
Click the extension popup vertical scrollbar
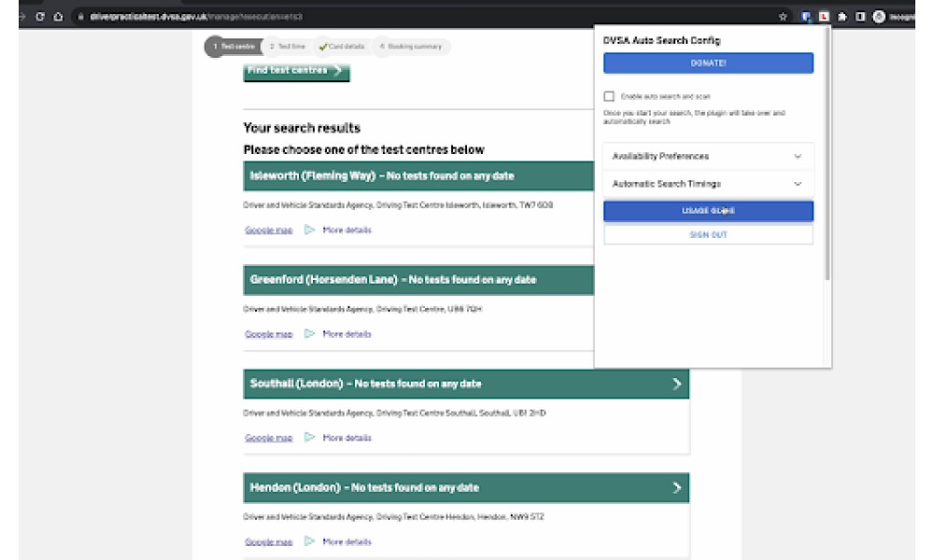[828, 155]
